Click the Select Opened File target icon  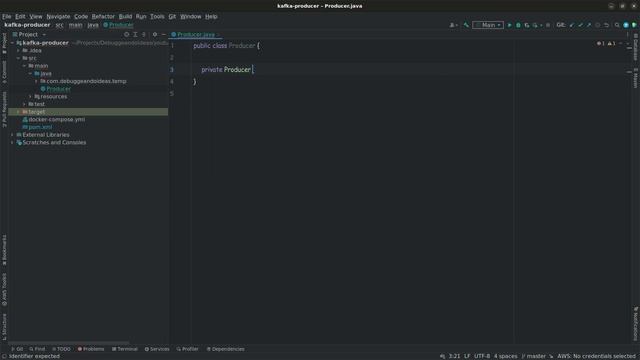click(127, 35)
